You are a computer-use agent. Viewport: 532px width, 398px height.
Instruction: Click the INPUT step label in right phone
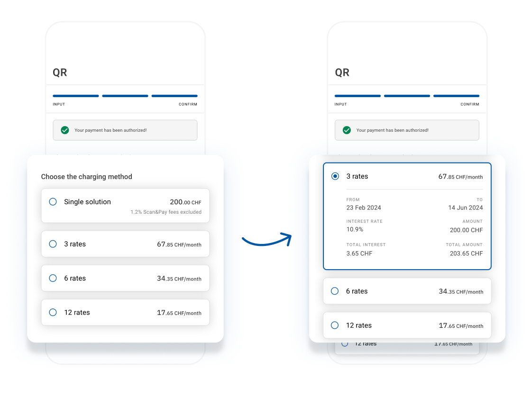(x=340, y=104)
